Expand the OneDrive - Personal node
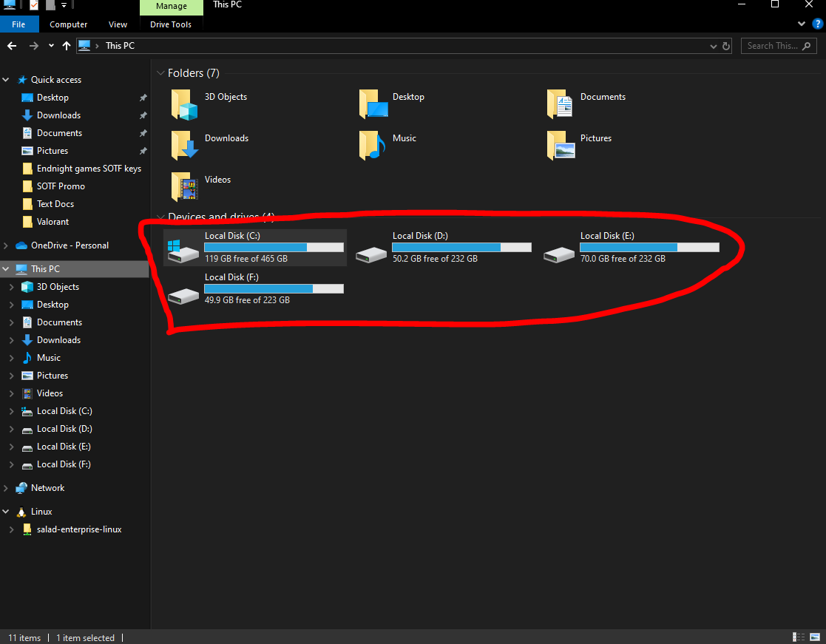 [6, 245]
